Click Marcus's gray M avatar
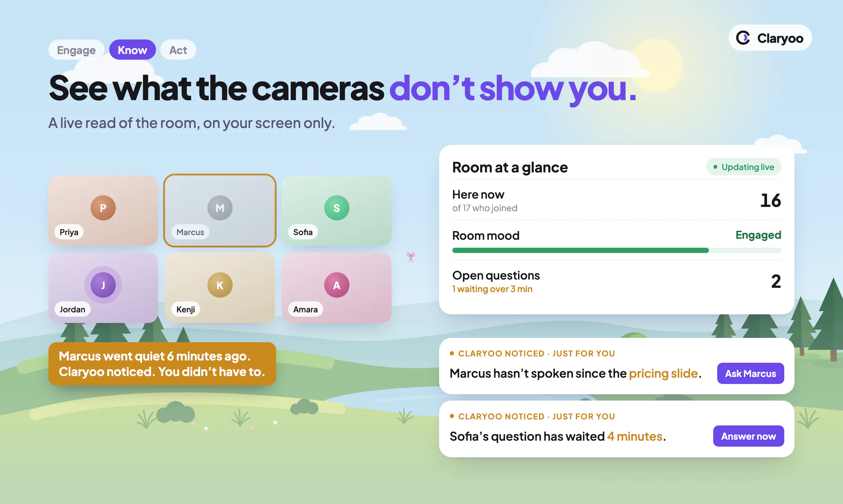 [220, 208]
